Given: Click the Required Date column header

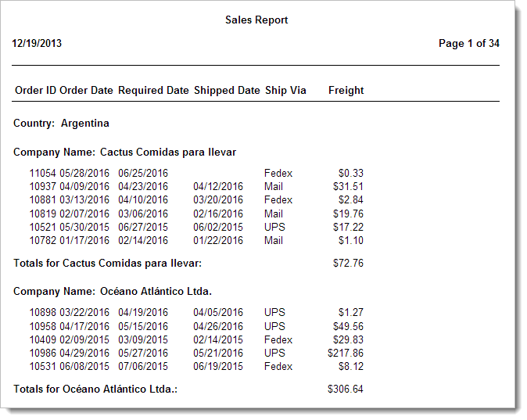Looking at the screenshot, I should point(153,90).
